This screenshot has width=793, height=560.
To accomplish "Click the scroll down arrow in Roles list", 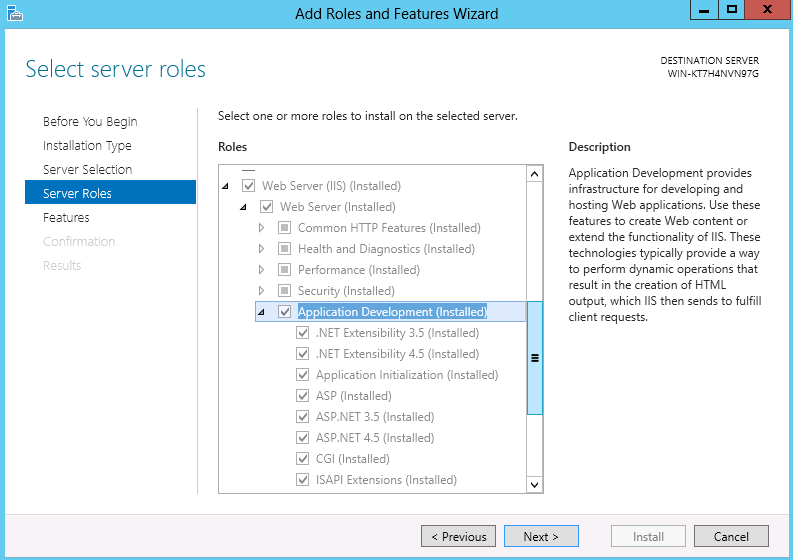I will click(535, 485).
